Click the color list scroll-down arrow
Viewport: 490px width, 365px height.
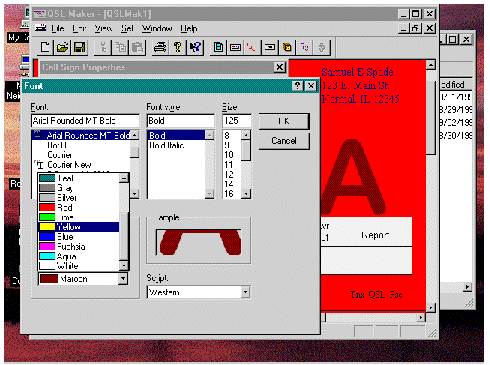point(124,266)
